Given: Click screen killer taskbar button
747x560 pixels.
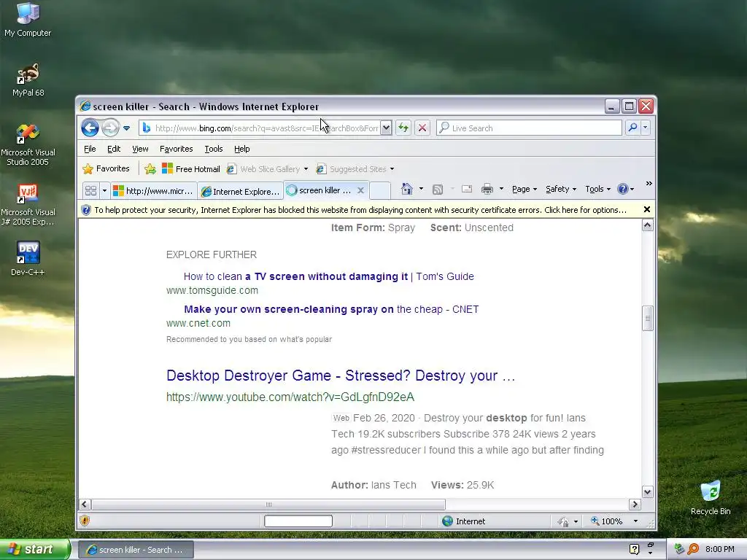Looking at the screenshot, I should (x=136, y=550).
